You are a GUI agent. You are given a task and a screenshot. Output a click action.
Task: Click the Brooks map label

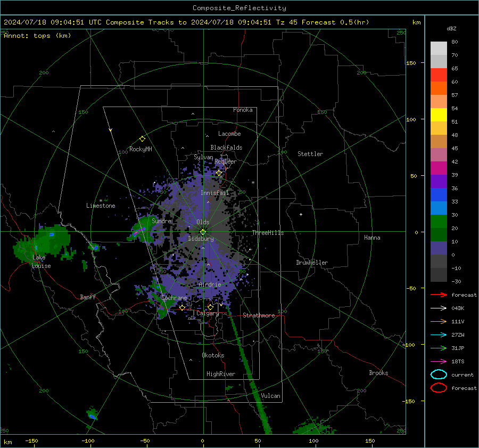[378, 373]
